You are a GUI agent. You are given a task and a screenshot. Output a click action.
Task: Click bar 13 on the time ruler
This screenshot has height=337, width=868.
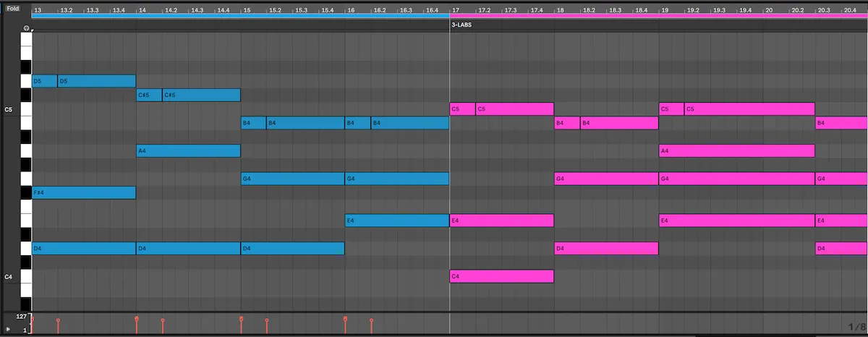point(37,11)
